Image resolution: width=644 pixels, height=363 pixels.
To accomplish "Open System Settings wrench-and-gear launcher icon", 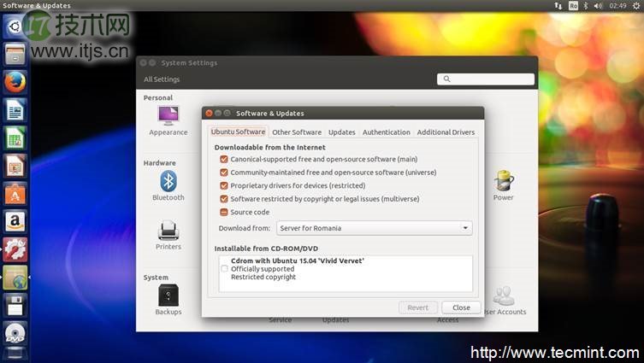I will (x=15, y=249).
